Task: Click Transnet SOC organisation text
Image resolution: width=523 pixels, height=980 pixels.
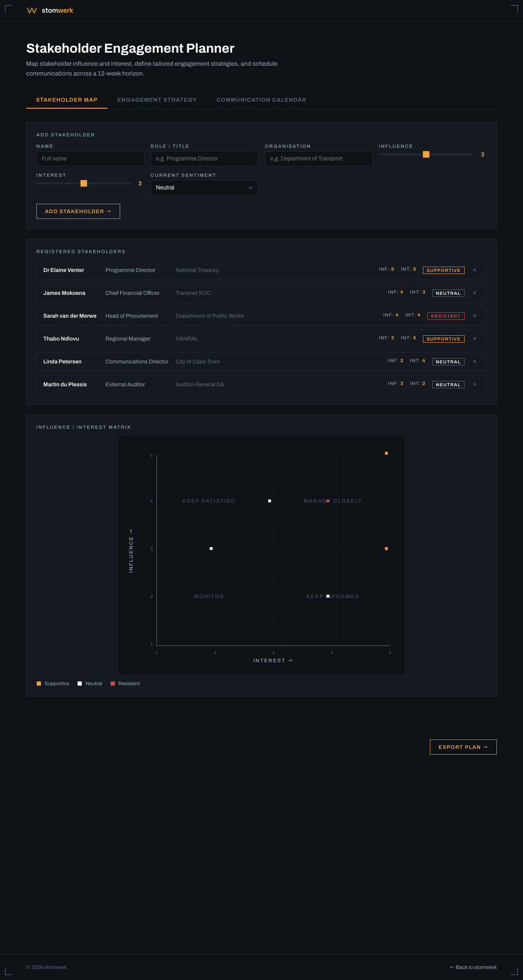Action: 193,293
